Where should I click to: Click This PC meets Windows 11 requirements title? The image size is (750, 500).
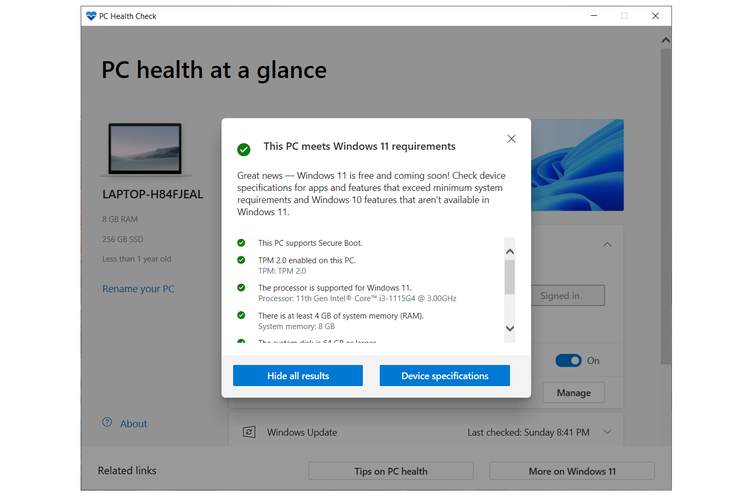click(359, 146)
